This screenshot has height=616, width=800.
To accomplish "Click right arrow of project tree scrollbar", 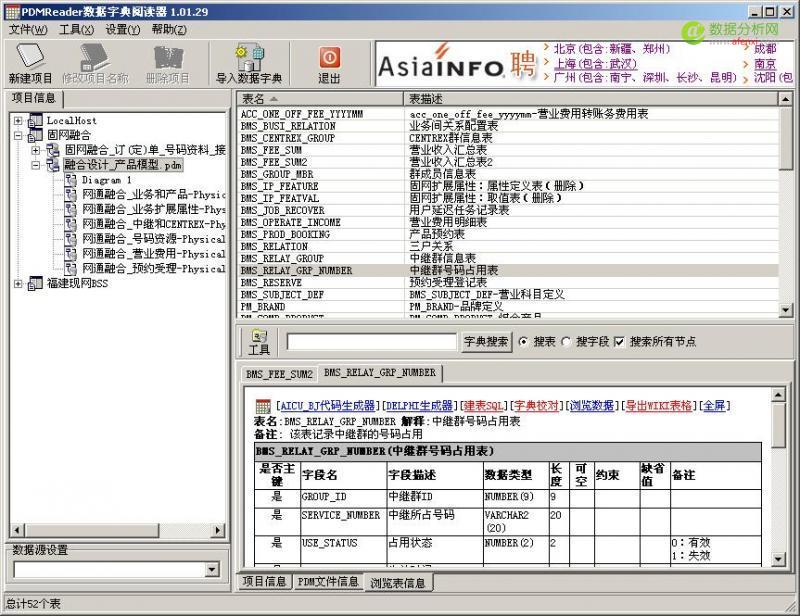I will click(218, 530).
